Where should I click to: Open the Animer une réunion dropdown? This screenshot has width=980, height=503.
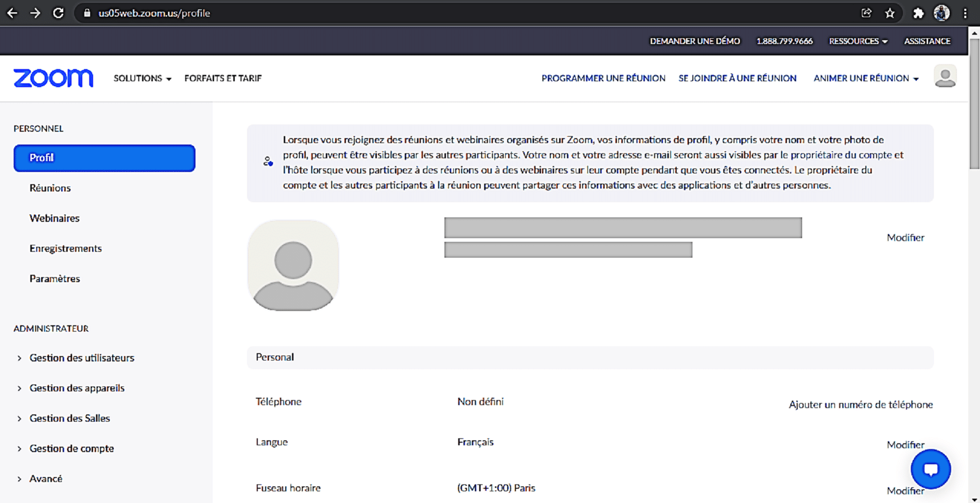(866, 78)
